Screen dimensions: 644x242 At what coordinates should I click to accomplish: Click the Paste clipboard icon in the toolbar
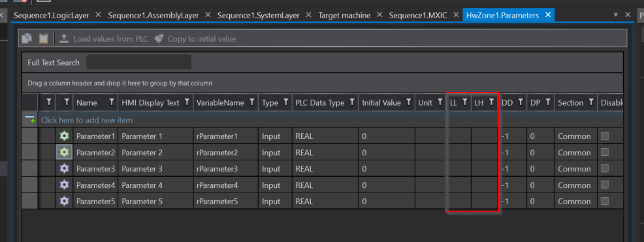[x=44, y=38]
